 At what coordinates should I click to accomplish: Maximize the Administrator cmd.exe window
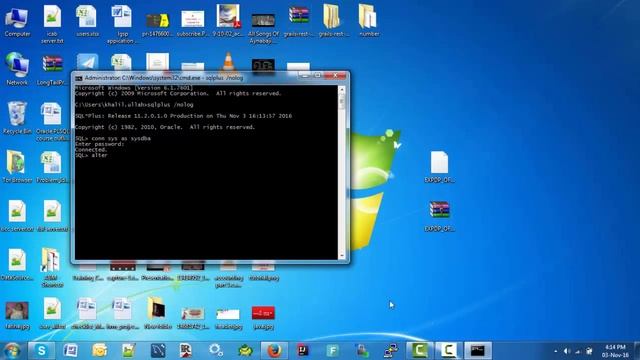(318, 76)
